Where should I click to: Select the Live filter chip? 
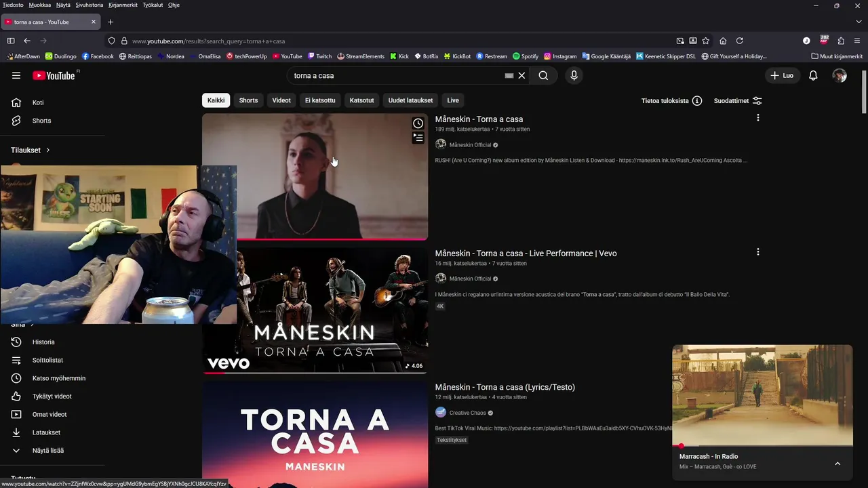tap(453, 100)
